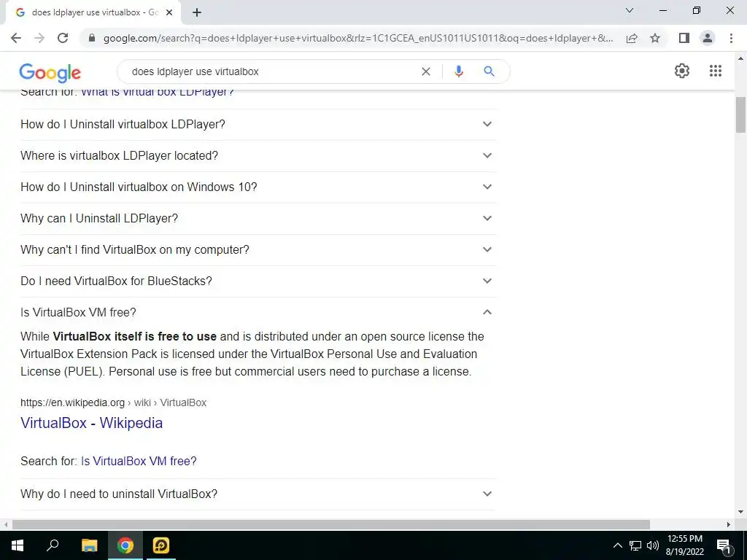Start voice search with the microphone
747x560 pixels.
tap(459, 71)
